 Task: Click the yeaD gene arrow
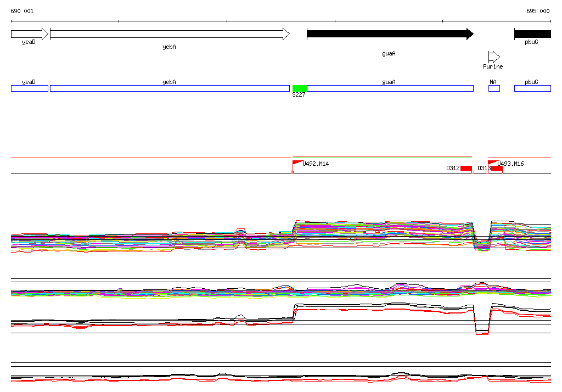pos(30,34)
